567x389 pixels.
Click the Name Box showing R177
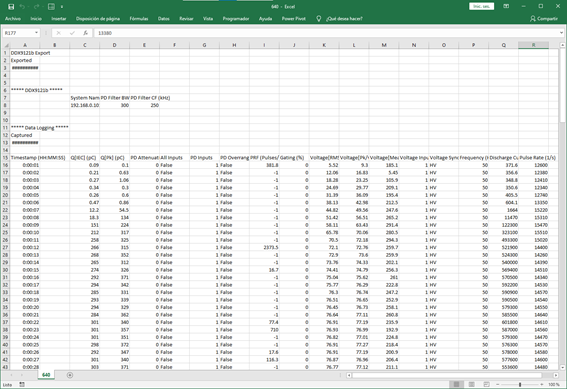(18, 33)
